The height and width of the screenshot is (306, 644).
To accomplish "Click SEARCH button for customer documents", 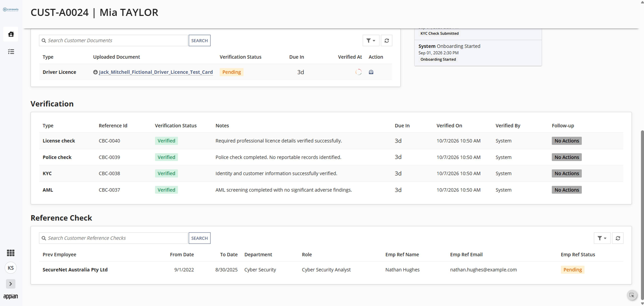I will coord(200,40).
